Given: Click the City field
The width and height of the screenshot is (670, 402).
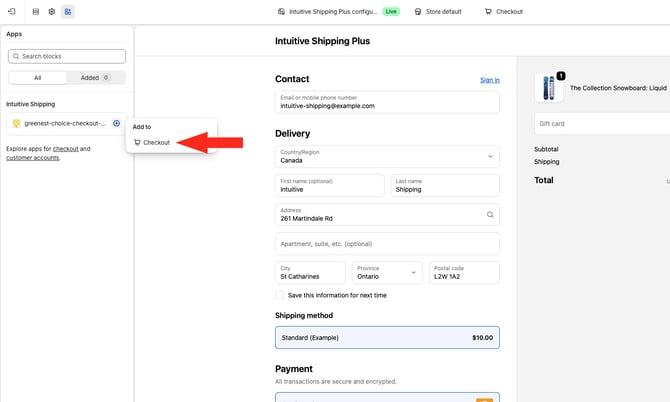Looking at the screenshot, I should (x=310, y=273).
